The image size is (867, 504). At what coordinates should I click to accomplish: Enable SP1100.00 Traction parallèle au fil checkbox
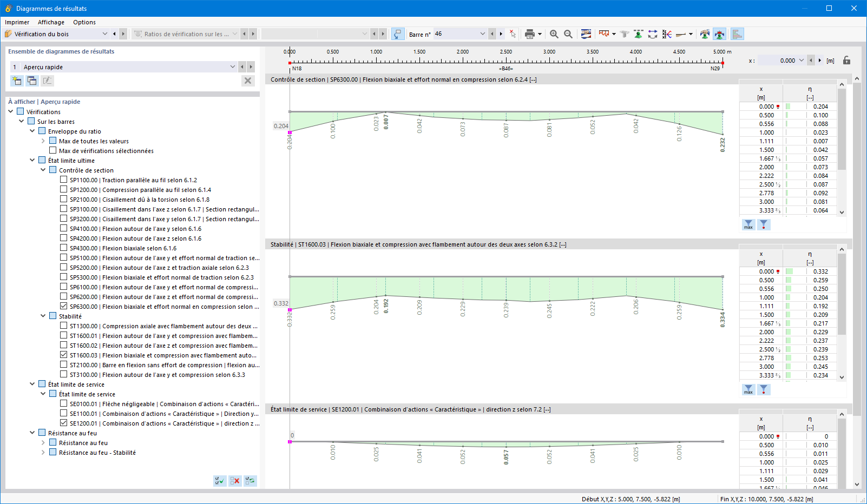click(x=64, y=180)
